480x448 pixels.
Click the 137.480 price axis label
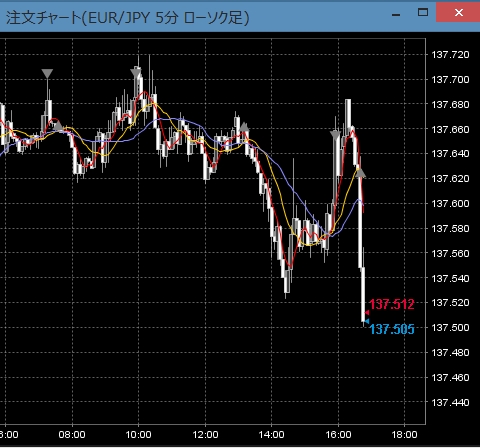[450, 353]
